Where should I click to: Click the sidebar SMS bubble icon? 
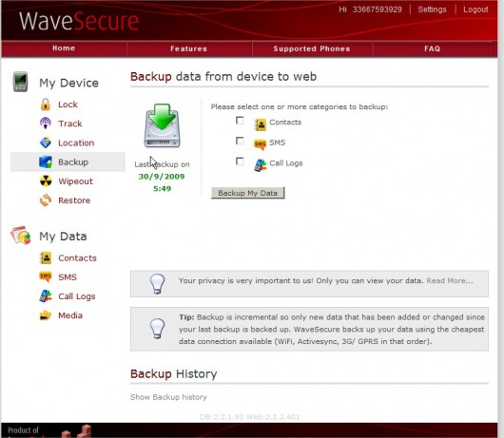pyautogui.click(x=46, y=276)
